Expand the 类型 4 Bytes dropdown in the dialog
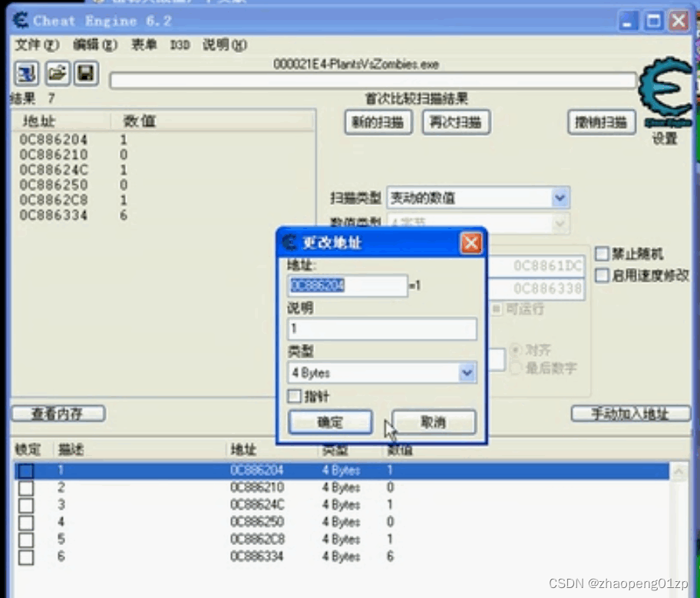Image resolution: width=700 pixels, height=598 pixels. 467,372
